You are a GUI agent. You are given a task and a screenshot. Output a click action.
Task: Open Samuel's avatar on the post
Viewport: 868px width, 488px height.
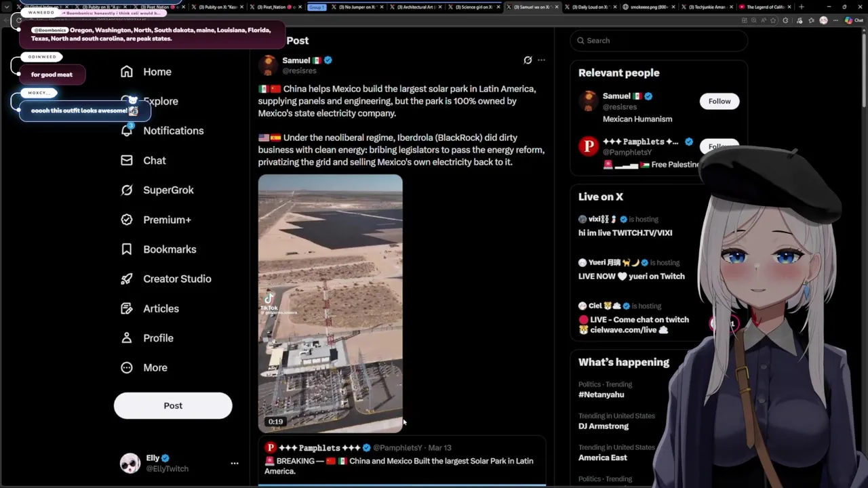(269, 65)
